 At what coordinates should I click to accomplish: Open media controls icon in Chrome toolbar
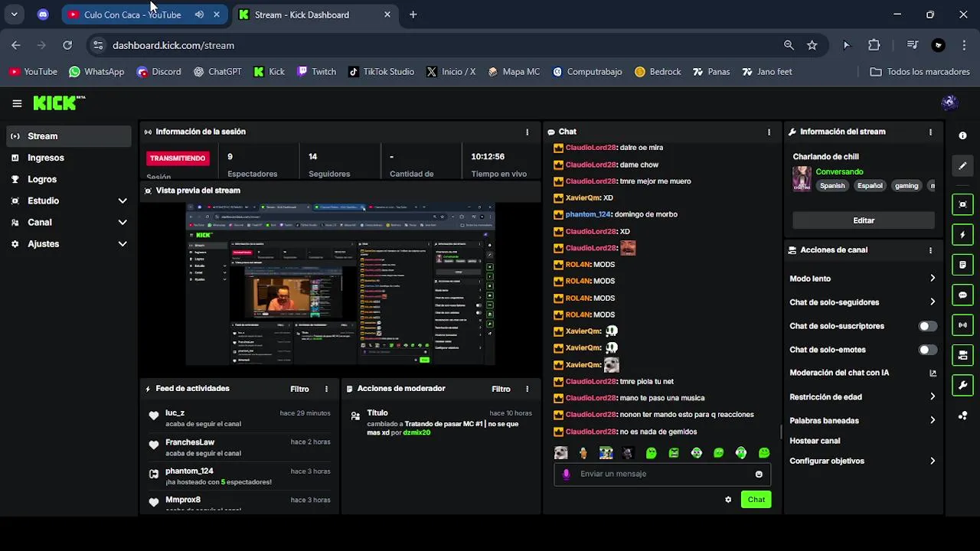pyautogui.click(x=912, y=45)
